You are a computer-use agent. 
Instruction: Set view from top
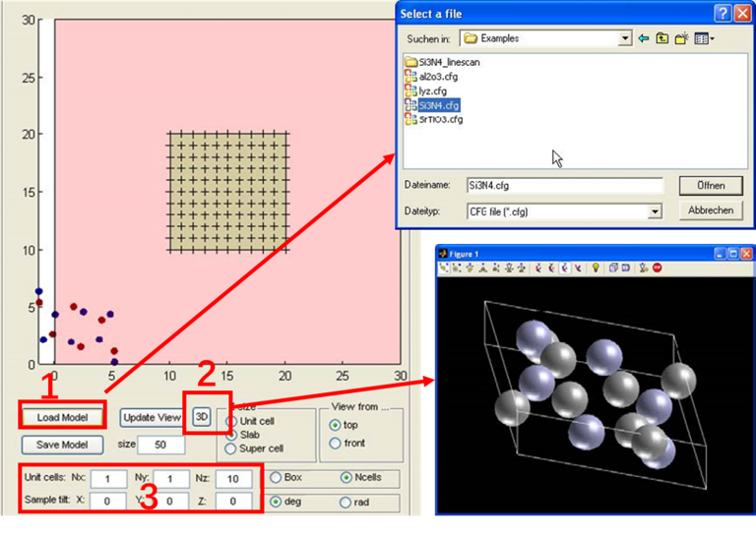(335, 425)
